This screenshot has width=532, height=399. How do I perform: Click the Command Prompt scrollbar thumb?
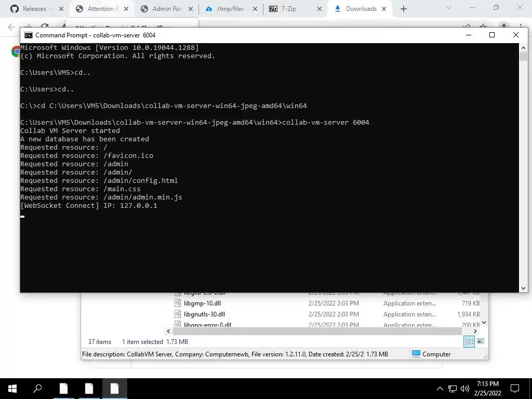[523, 56]
